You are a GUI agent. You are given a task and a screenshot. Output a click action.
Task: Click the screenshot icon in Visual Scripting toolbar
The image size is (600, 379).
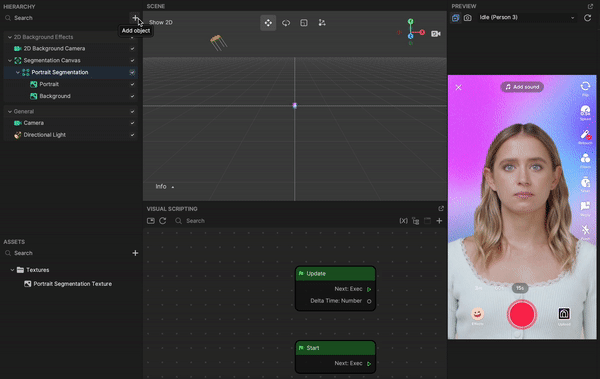pos(151,221)
